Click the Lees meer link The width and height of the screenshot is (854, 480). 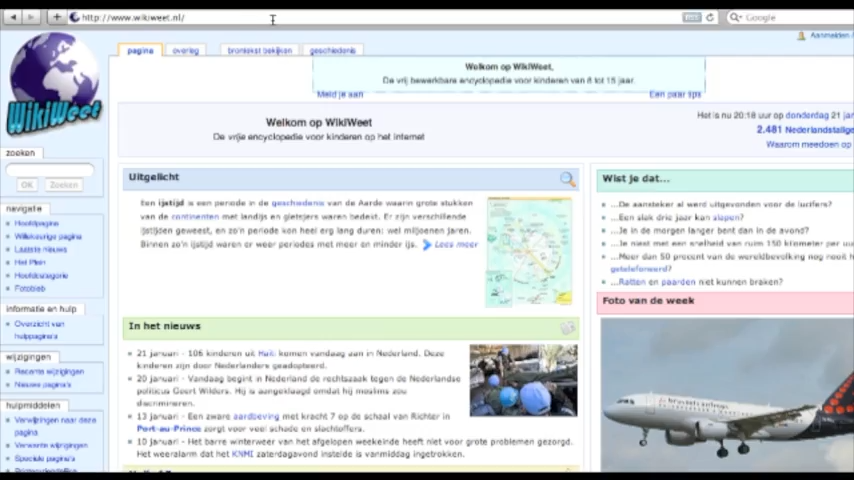click(456, 245)
